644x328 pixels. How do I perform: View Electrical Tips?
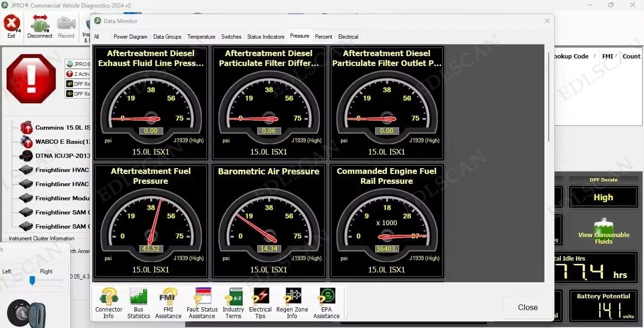tap(260, 303)
